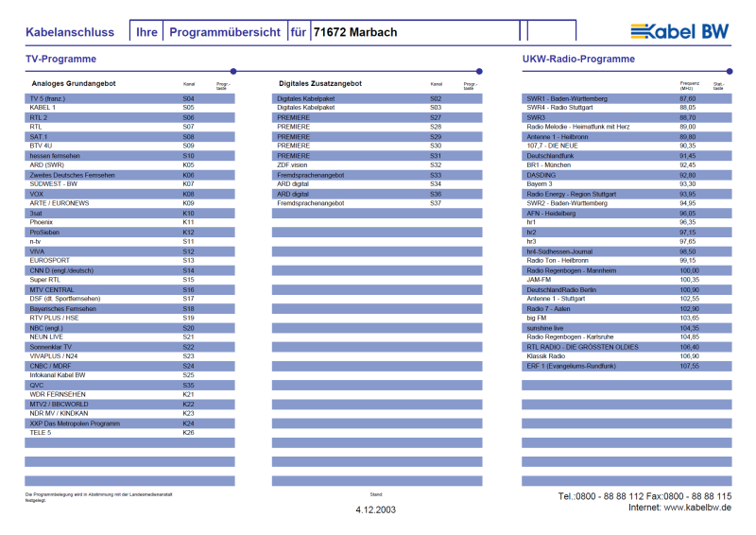Click the ERF 1 (Evangeliums-Rundfunk) row
The width and height of the screenshot is (756, 535).
[x=627, y=366]
